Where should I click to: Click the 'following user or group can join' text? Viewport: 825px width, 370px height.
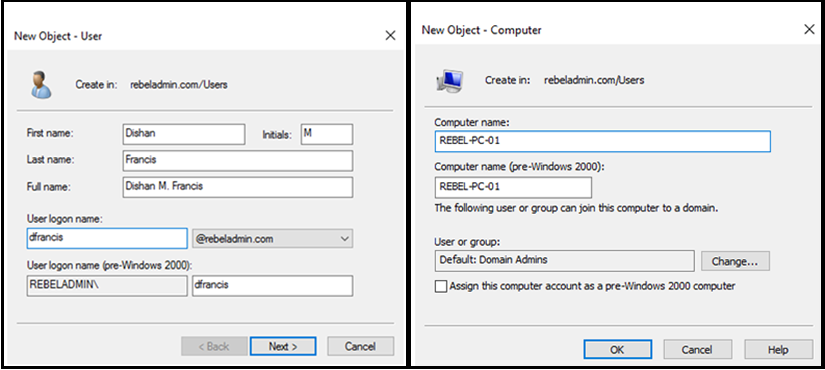[576, 208]
